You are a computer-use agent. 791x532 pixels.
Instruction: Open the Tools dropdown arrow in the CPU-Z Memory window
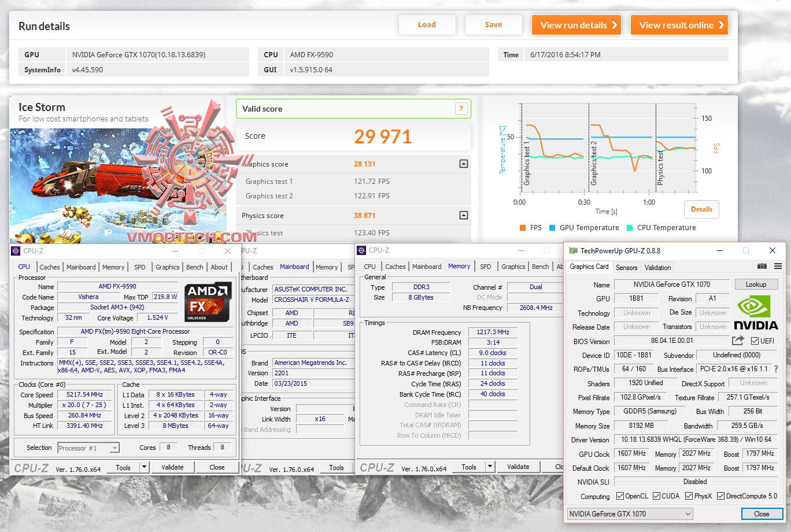pyautogui.click(x=490, y=466)
